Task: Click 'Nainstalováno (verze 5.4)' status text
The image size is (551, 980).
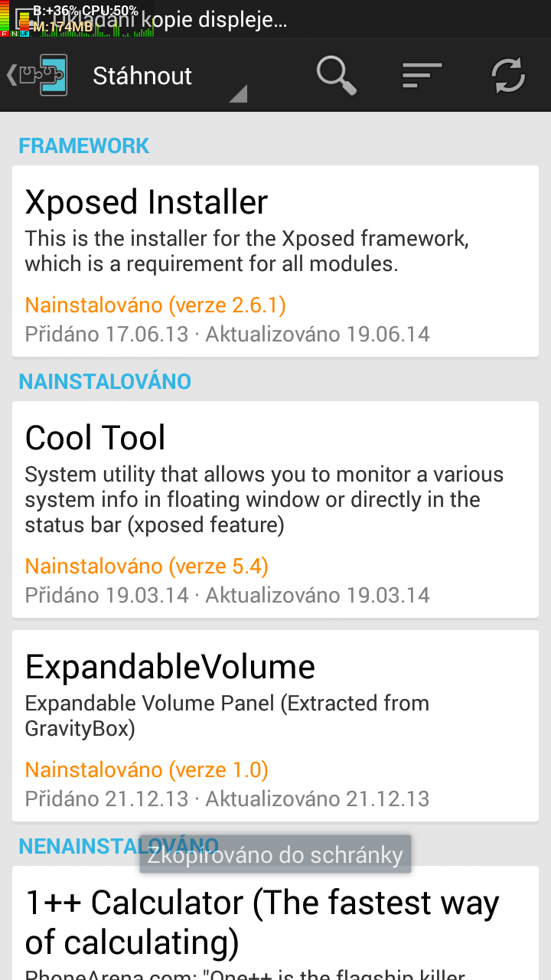Action: [147, 566]
